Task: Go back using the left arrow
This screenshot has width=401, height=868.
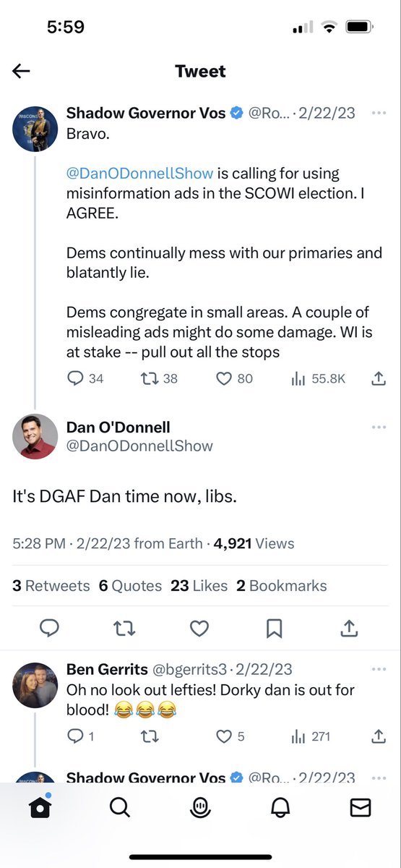Action: pos(21,71)
